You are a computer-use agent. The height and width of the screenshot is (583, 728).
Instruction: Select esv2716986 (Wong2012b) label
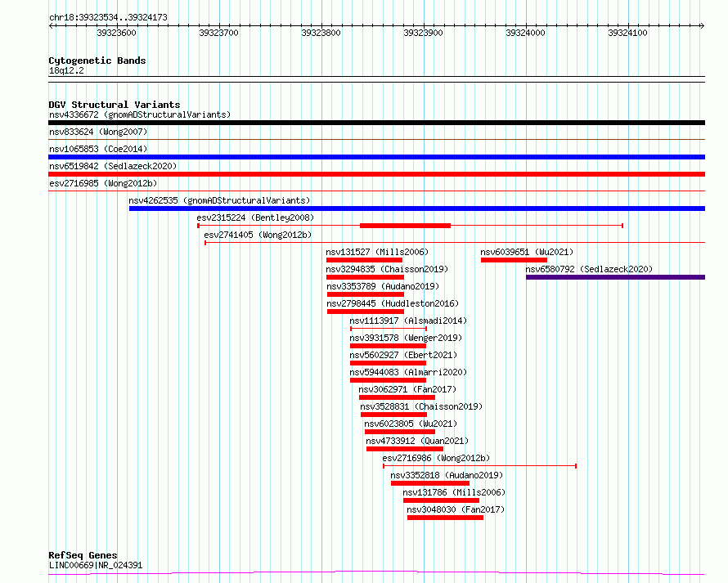[x=436, y=458]
